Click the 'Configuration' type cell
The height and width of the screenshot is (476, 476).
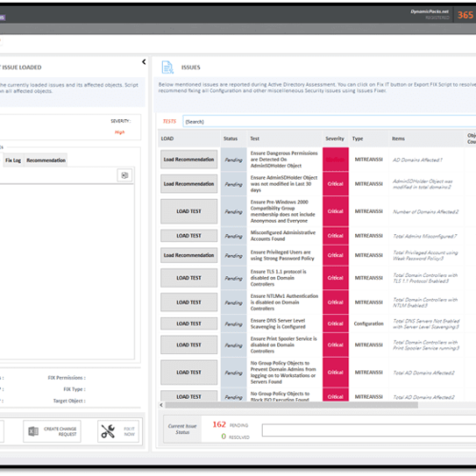(368, 324)
